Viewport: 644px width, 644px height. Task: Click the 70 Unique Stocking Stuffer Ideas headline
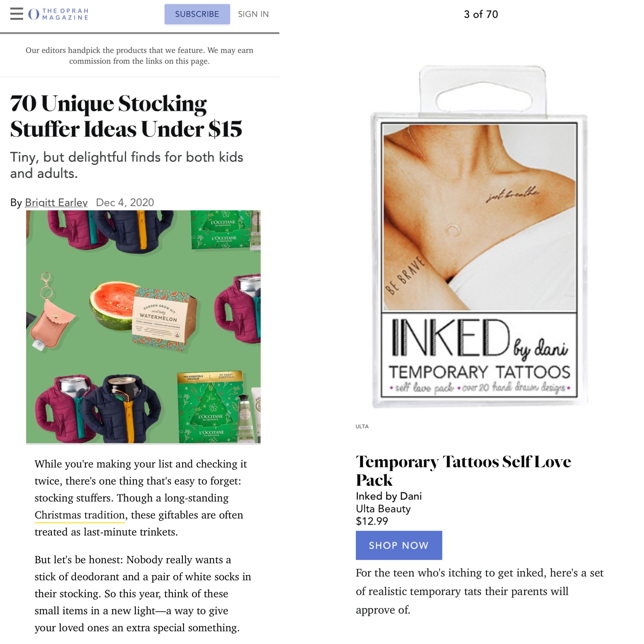click(126, 116)
